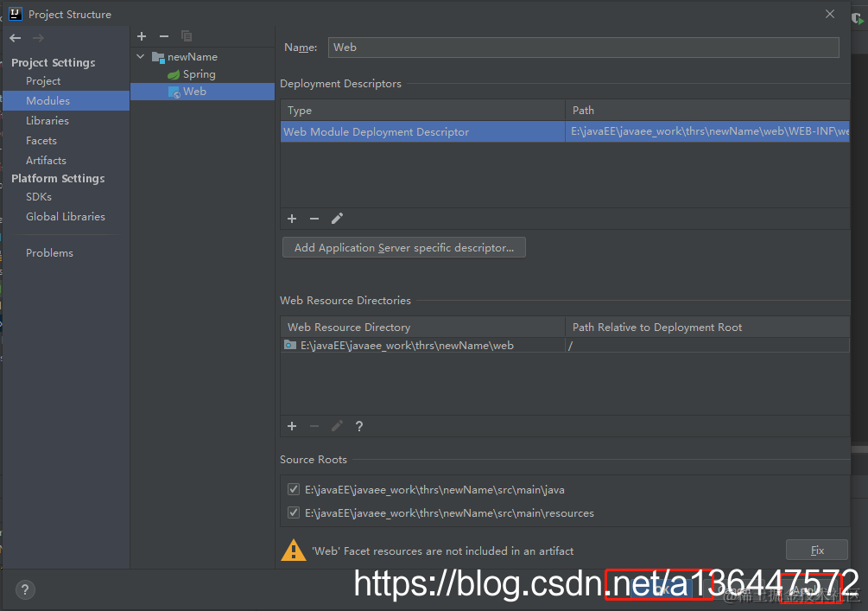Click the Type column header

click(423, 111)
